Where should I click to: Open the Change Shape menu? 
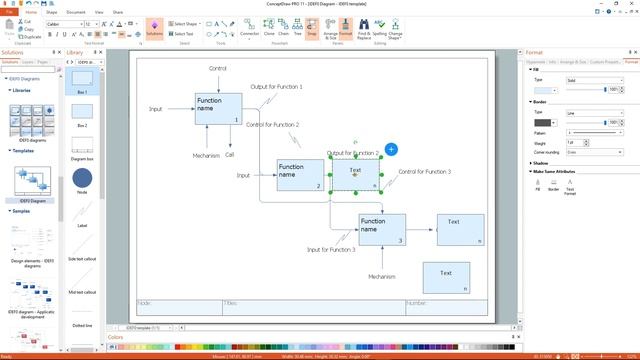pos(395,29)
